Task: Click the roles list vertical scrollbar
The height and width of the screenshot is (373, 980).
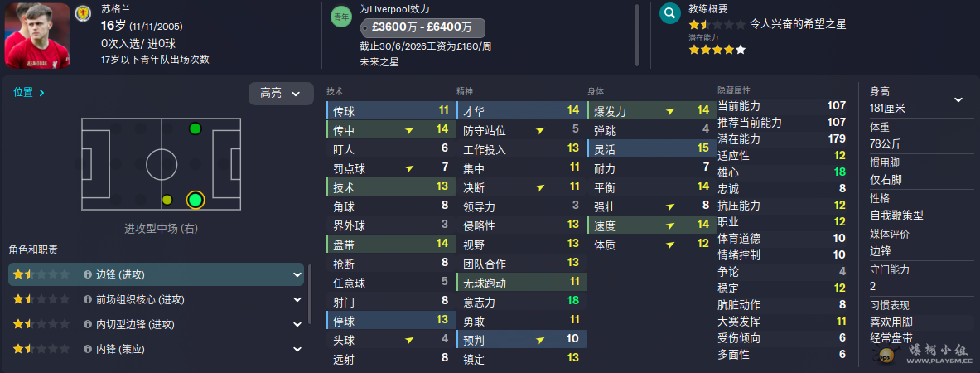Action: (310, 293)
